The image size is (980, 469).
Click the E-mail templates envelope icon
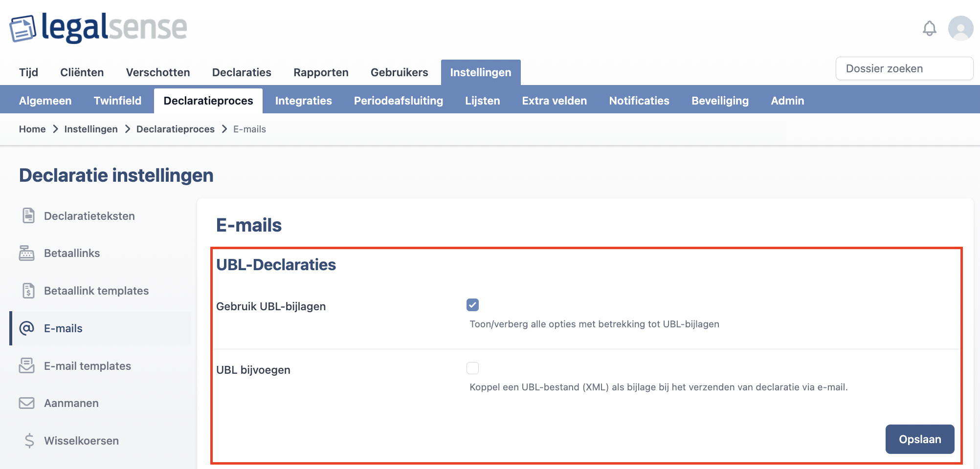click(x=27, y=365)
